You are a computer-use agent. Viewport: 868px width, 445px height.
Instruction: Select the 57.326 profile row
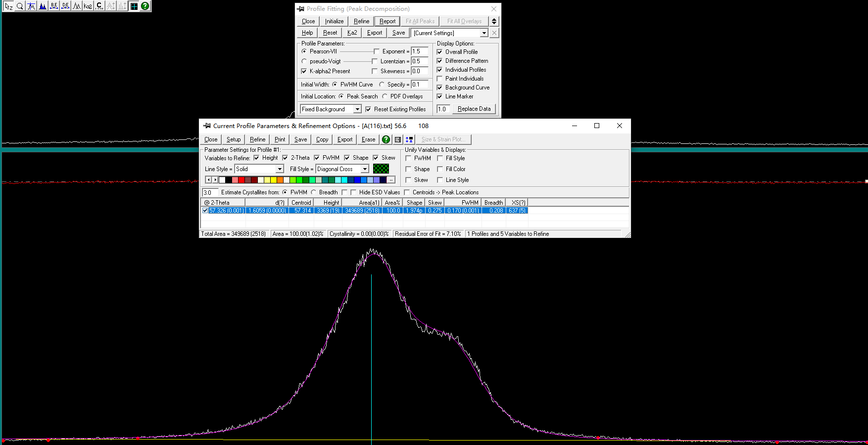365,211
